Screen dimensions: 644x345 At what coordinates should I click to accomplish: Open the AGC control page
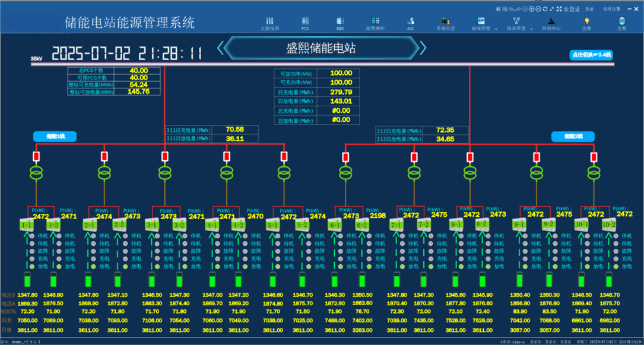point(411,23)
